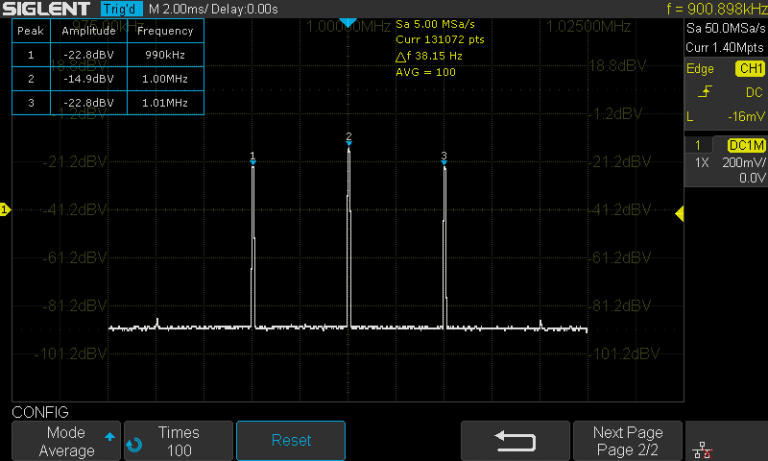Click the rising edge slope icon
Viewport: 768px width, 461px height.
pos(705,92)
